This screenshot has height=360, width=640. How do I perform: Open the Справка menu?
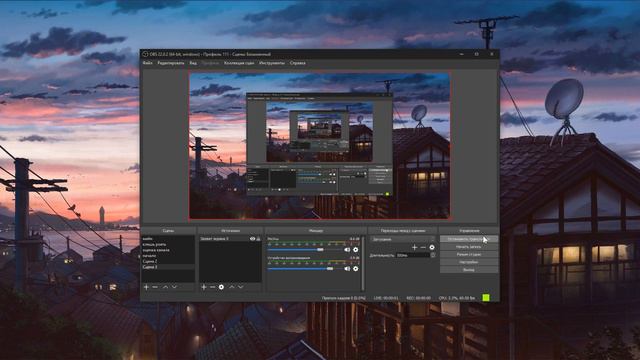point(298,63)
